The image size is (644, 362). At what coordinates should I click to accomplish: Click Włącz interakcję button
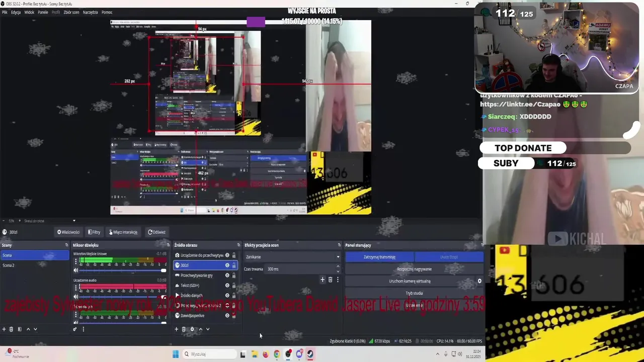(123, 232)
